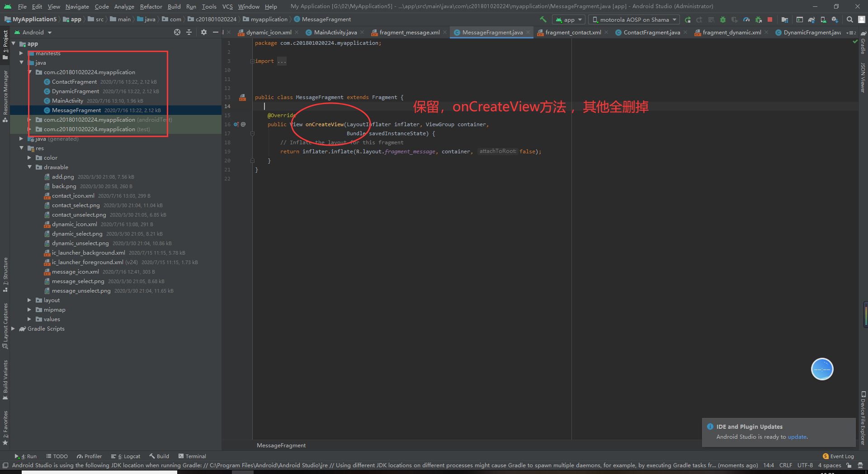
Task: Switch to fragment_message.xml tab
Action: 409,33
